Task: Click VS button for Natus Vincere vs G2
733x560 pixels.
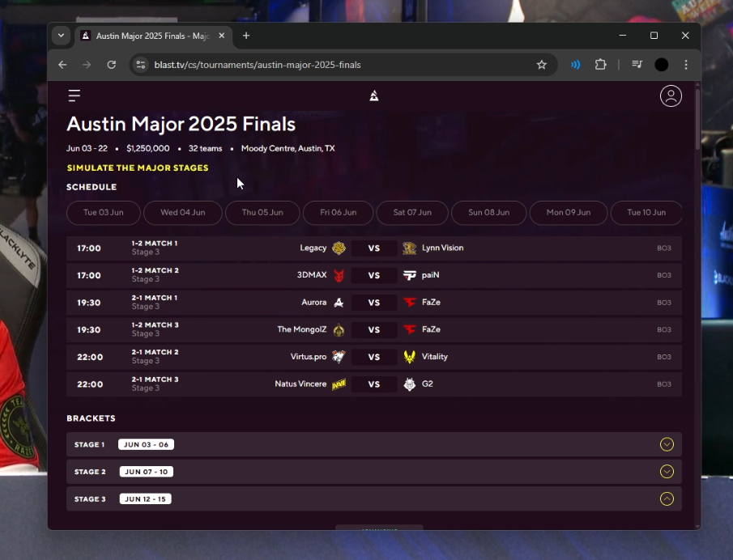Action: coord(374,384)
